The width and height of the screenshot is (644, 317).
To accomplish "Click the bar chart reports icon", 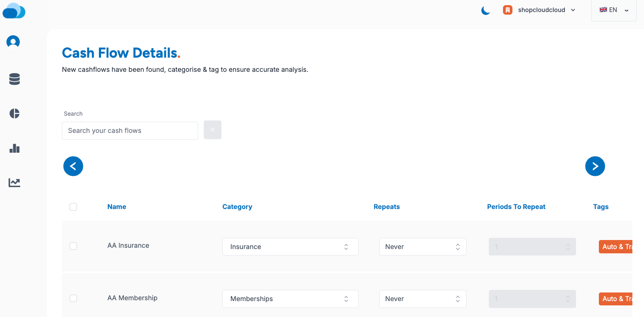I will pos(14,148).
